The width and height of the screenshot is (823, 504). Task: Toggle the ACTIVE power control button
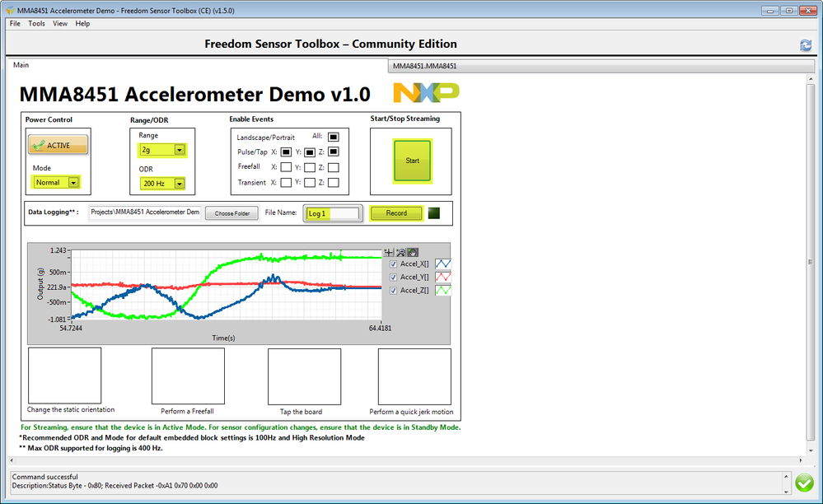pos(58,145)
